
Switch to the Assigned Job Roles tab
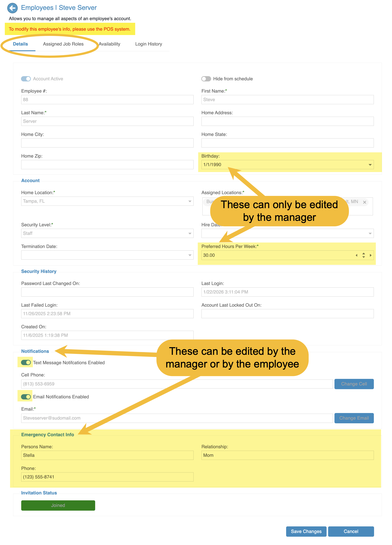click(x=63, y=44)
